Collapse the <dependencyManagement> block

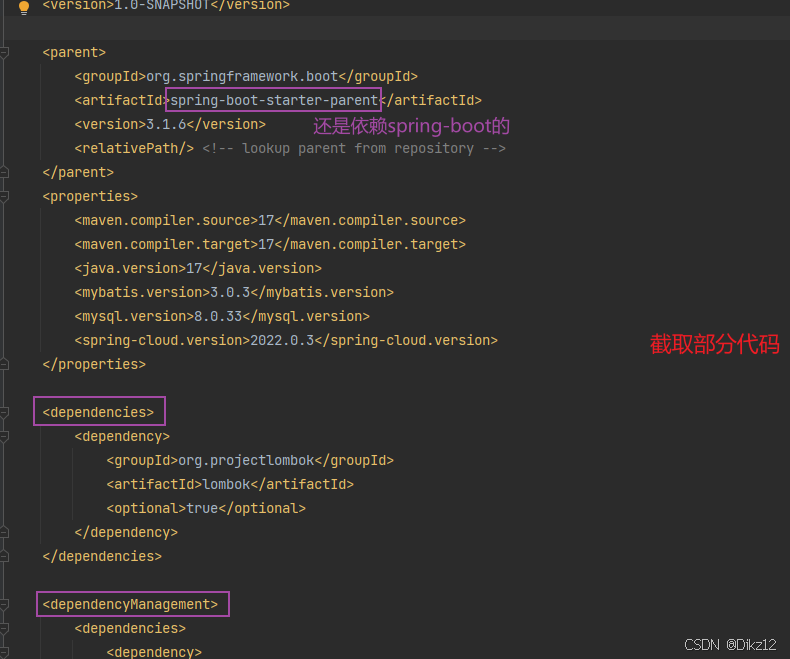5,604
